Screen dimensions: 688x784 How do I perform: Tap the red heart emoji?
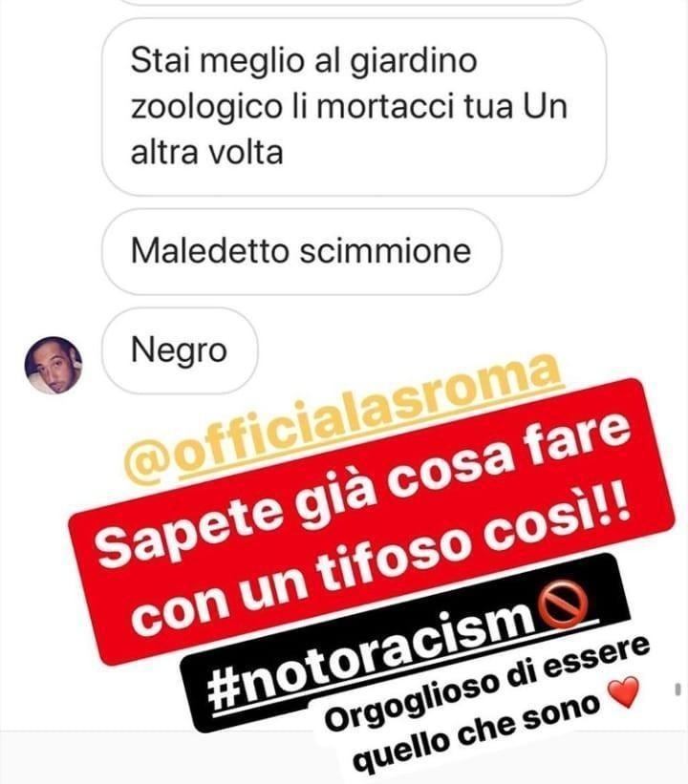(623, 692)
